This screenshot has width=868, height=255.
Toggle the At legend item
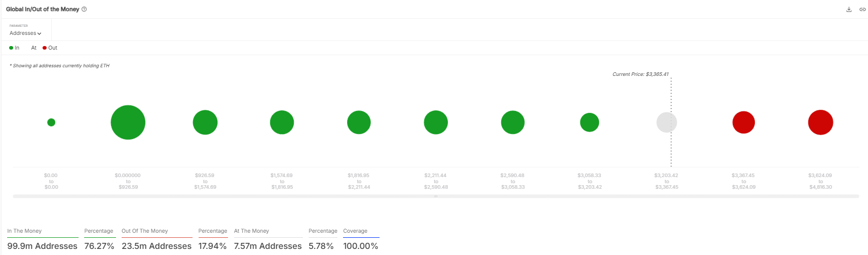click(33, 48)
